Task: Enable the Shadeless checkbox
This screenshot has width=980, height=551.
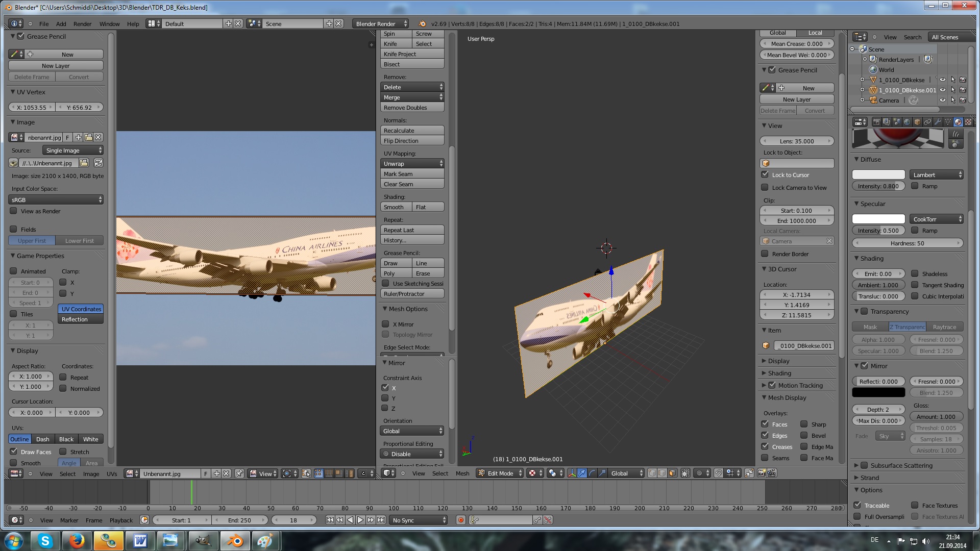Action: [915, 274]
